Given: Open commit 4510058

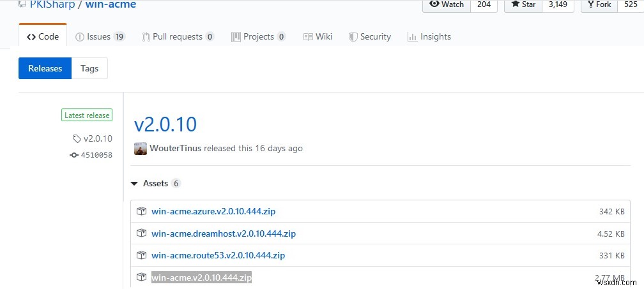Looking at the screenshot, I should coord(96,155).
